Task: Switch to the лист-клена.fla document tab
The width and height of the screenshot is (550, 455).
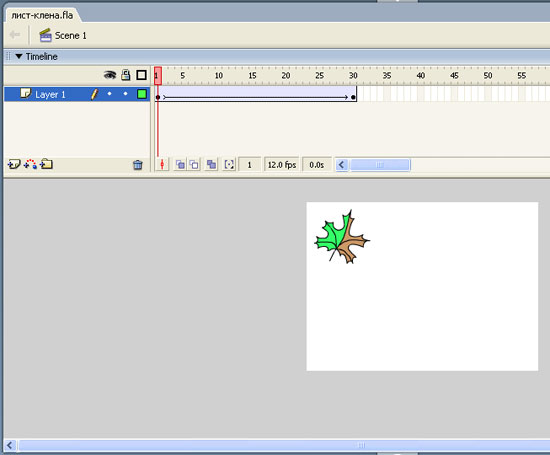Action: (x=42, y=15)
